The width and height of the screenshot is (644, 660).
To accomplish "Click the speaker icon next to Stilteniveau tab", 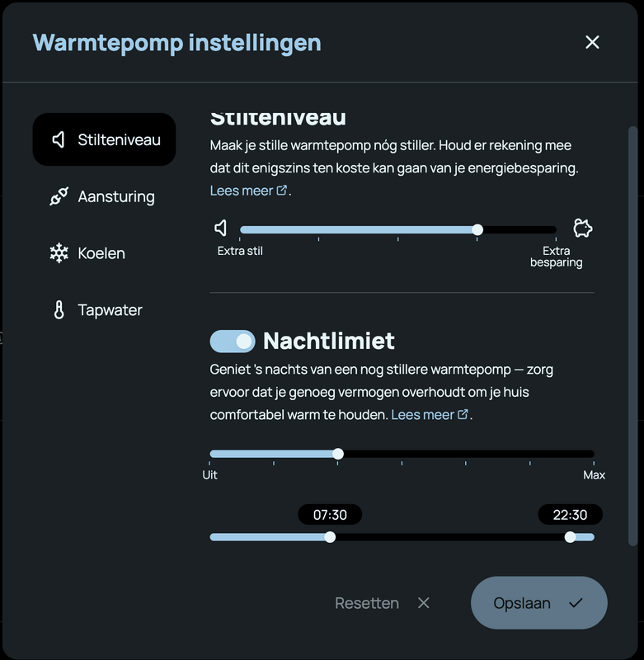I will pos(59,139).
